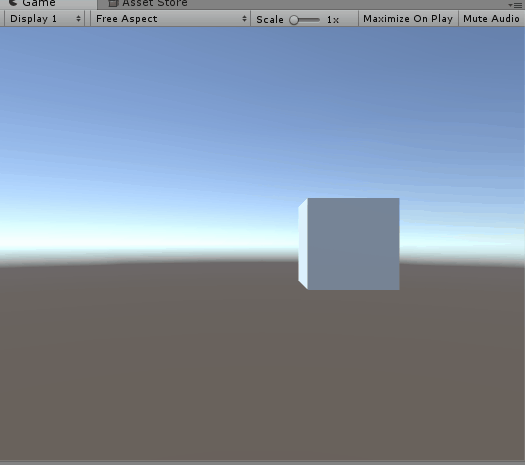Click the Scale label
This screenshot has width=525, height=465.
[x=270, y=20]
